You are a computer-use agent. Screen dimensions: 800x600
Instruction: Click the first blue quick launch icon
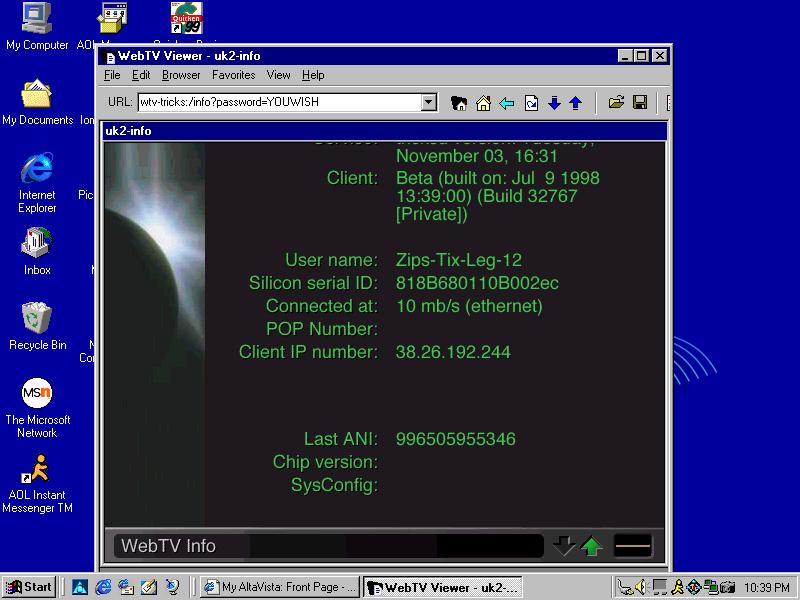[80, 587]
